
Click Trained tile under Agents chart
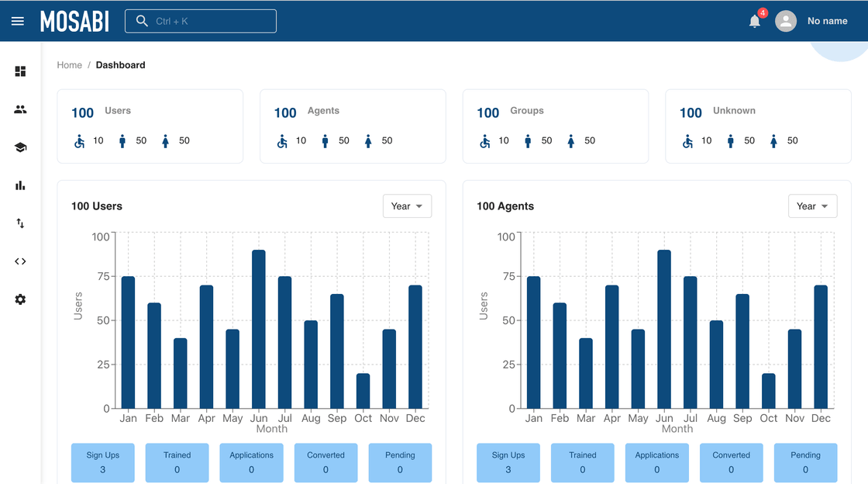[x=582, y=462]
